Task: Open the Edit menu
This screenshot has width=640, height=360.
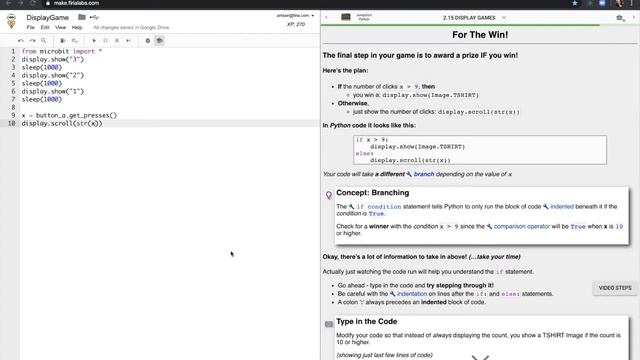Action: 45,27
